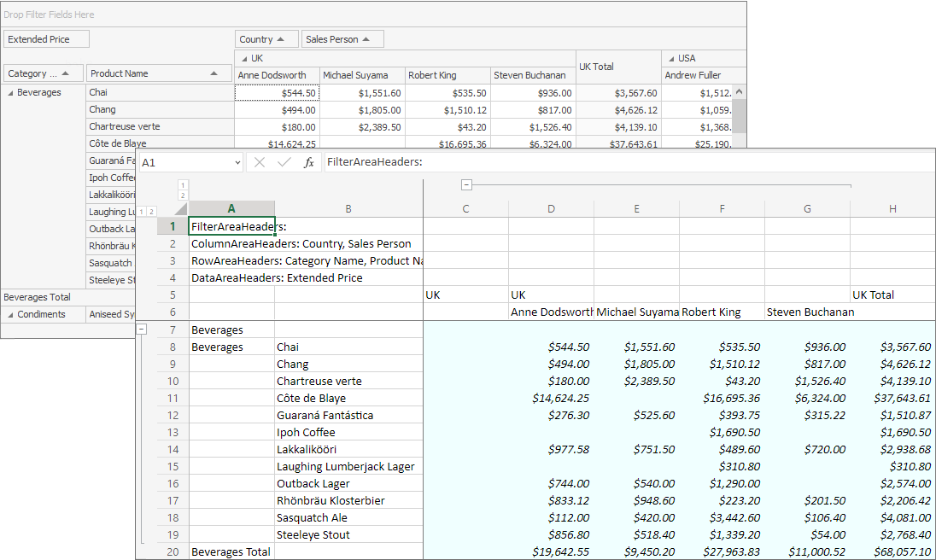Viewport: 936px width, 560px height.
Task: Click 'Guaraná Fantástica' cell in spreadsheet
Action: tap(348, 415)
